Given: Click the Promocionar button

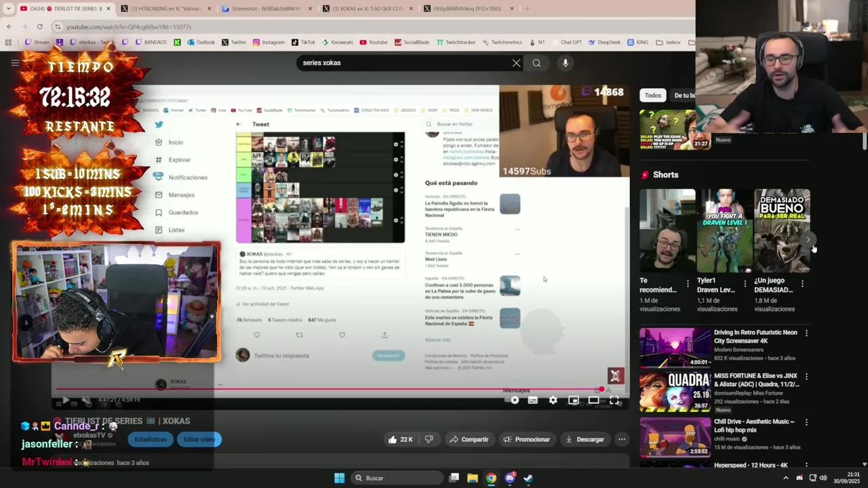Looking at the screenshot, I should [x=526, y=439].
